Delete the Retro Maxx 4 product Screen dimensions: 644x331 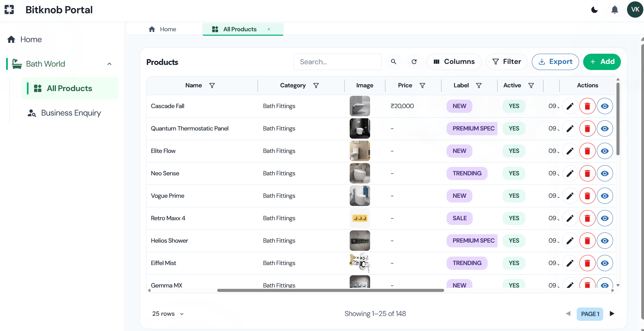[x=587, y=218]
